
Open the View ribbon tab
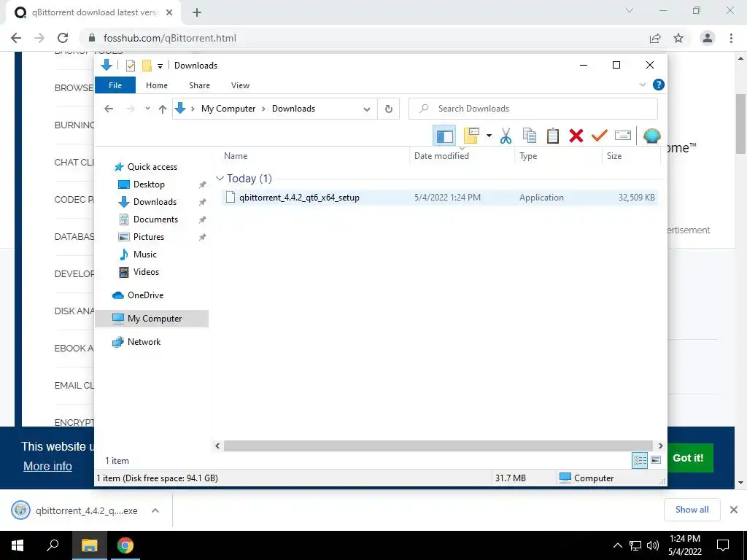click(x=240, y=85)
